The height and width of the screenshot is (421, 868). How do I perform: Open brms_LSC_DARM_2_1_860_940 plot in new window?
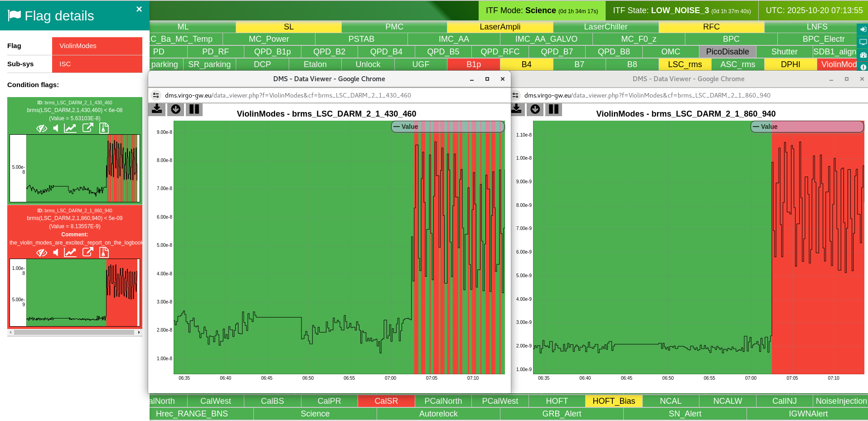coord(87,252)
